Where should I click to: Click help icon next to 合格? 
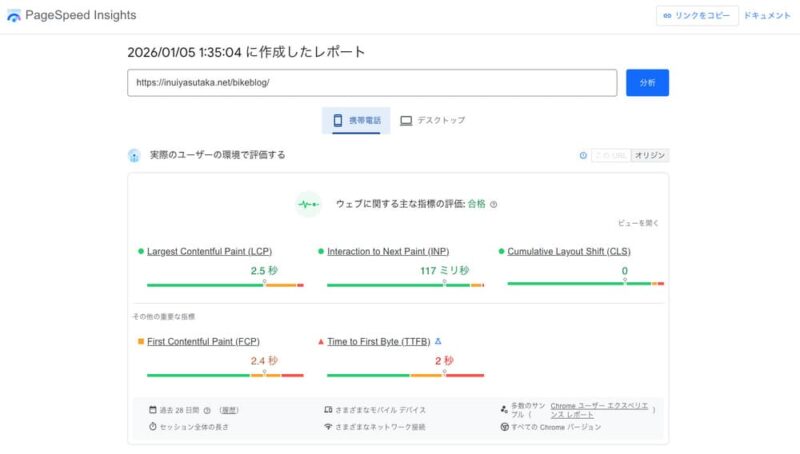[x=493, y=205]
